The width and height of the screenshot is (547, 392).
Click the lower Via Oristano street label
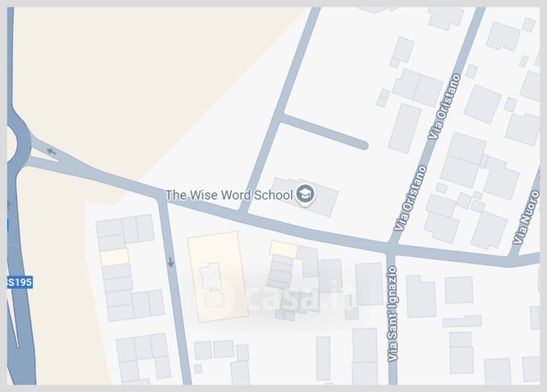410,198
